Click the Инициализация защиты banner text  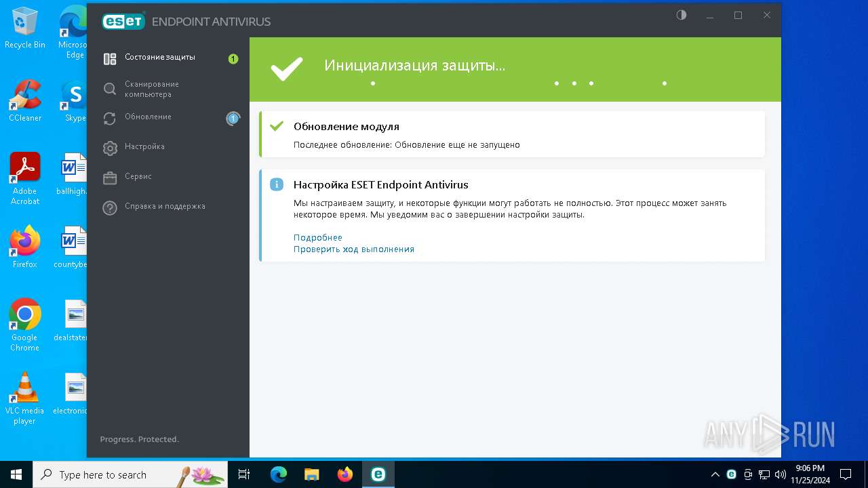tap(415, 66)
